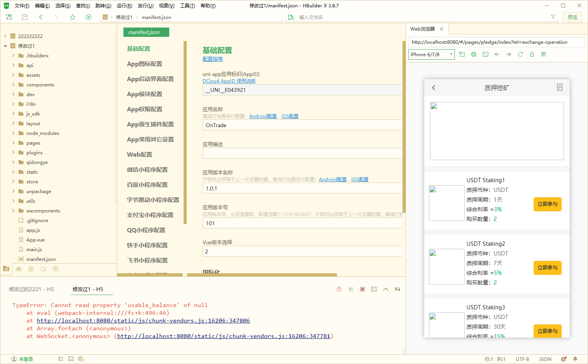
Task: Click the debug bug icon in sidebar bottom
Action: pos(31,269)
